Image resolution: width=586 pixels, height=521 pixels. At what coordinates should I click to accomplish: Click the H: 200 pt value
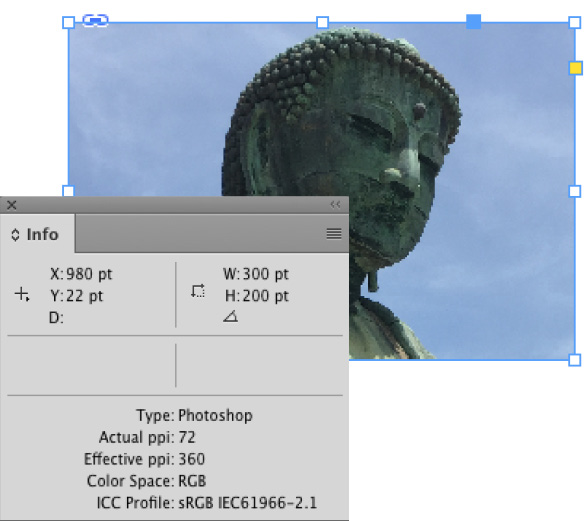257,296
